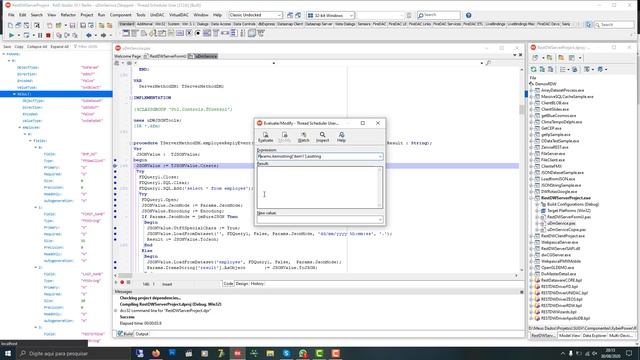The image size is (640, 360).
Task: Click the Inspect magnifier icon in the dialog
Action: pos(322,135)
